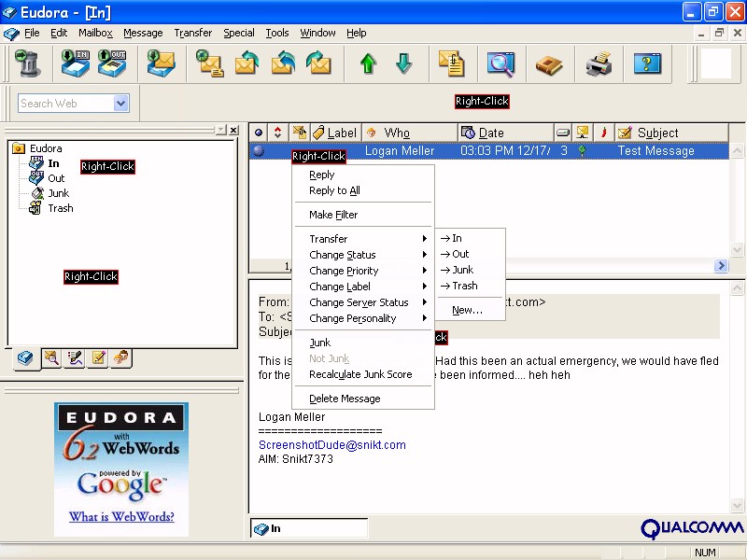Click the ScreenshotDude@snikt.com email link

[332, 445]
